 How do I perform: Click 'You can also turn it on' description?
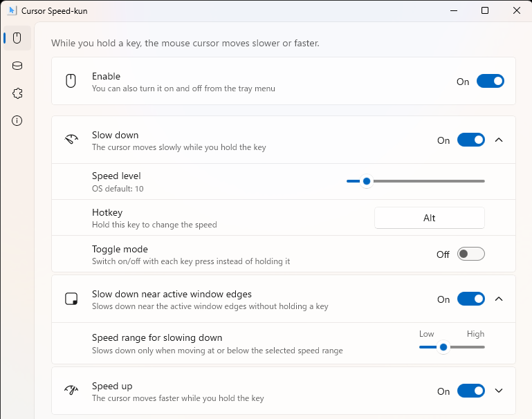[183, 89]
